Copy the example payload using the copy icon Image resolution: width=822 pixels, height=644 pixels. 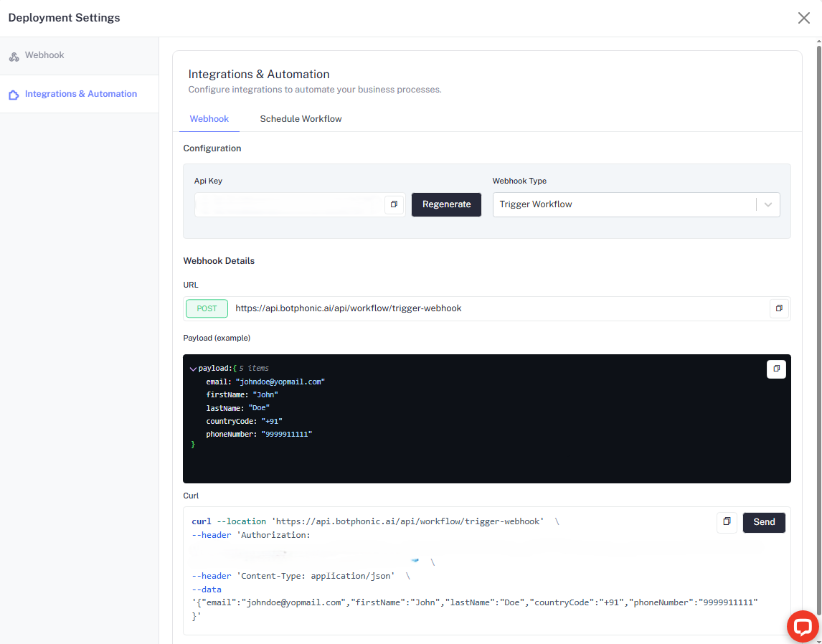coord(776,369)
